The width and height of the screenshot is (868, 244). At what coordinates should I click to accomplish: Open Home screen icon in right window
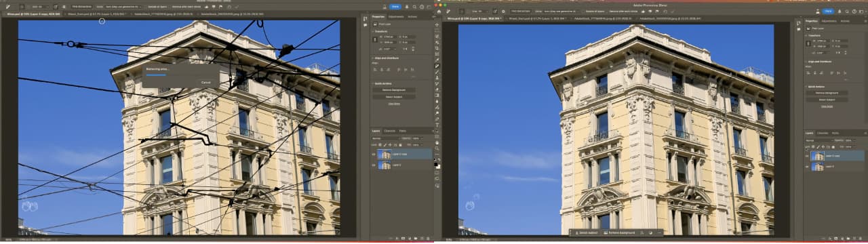click(x=439, y=12)
